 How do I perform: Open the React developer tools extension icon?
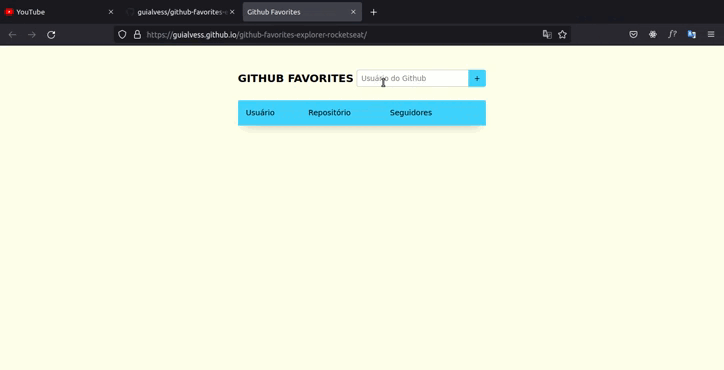[x=653, y=35]
